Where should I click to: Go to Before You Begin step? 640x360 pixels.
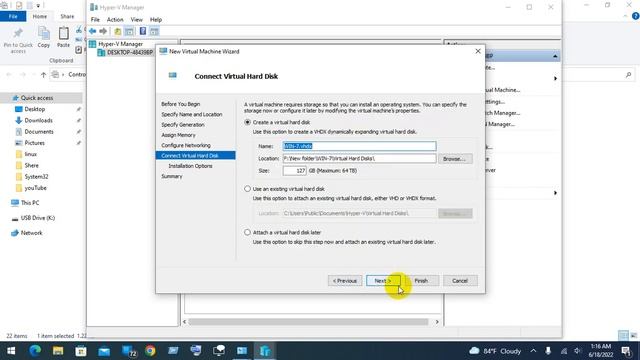(x=180, y=104)
